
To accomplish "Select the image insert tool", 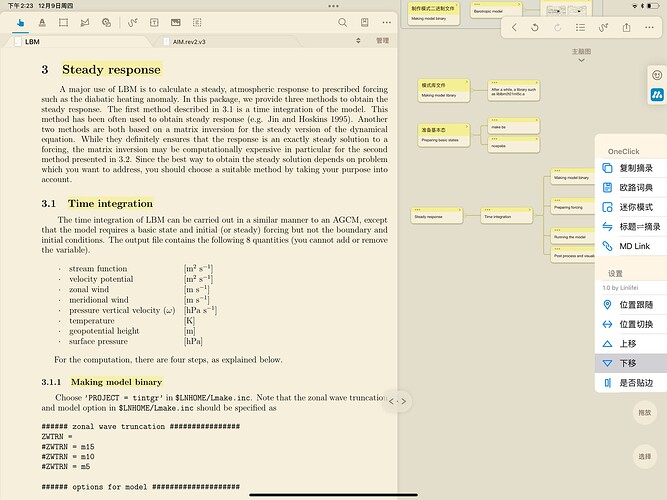I will click(x=176, y=23).
